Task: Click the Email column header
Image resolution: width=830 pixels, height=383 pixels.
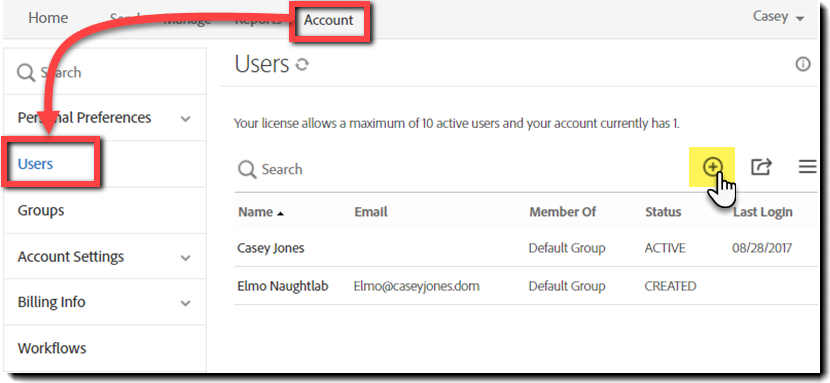Action: coord(371,213)
